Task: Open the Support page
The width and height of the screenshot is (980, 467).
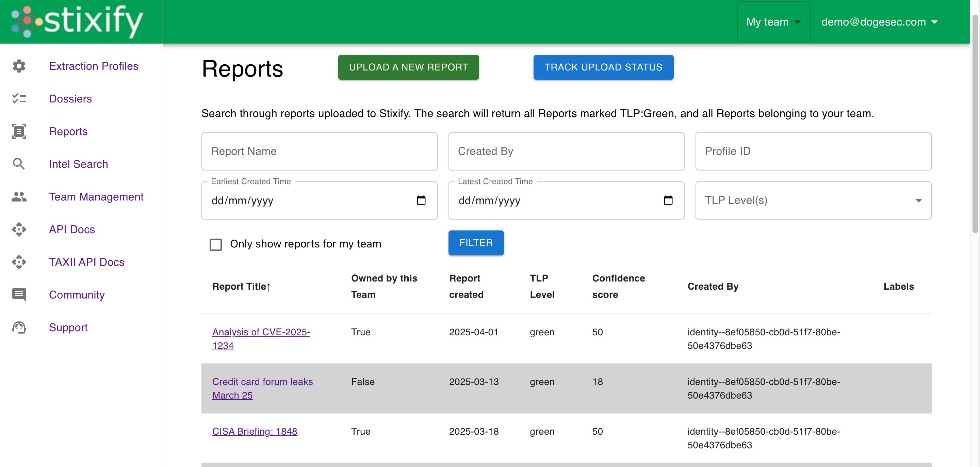Action: [x=68, y=327]
